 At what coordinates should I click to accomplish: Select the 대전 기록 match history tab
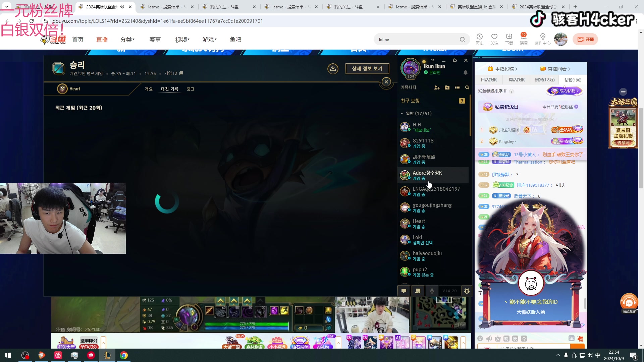coord(170,89)
